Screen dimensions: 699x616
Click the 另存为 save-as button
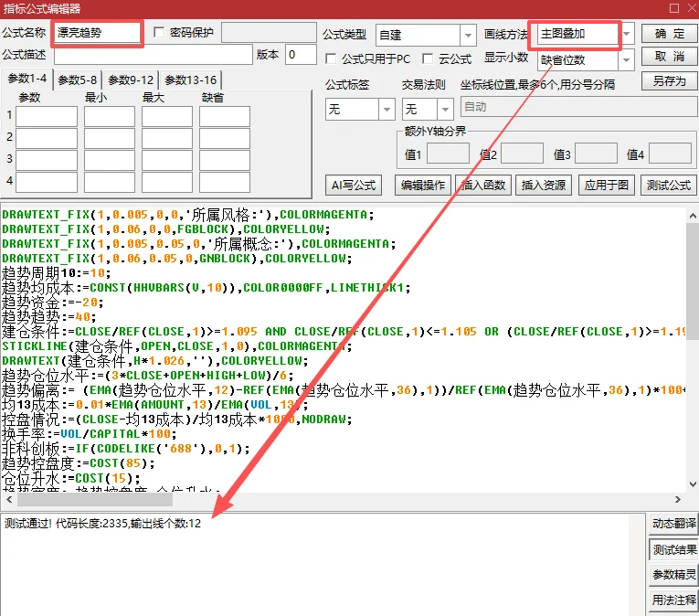(670, 81)
